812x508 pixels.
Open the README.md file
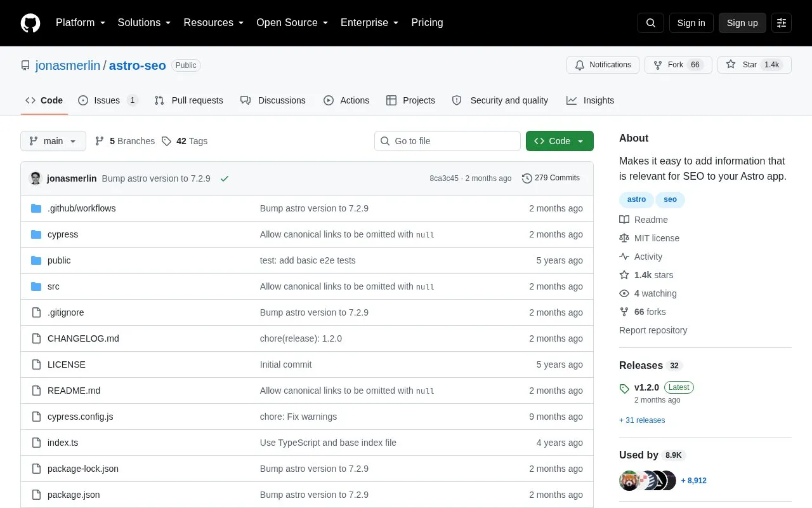[74, 391]
